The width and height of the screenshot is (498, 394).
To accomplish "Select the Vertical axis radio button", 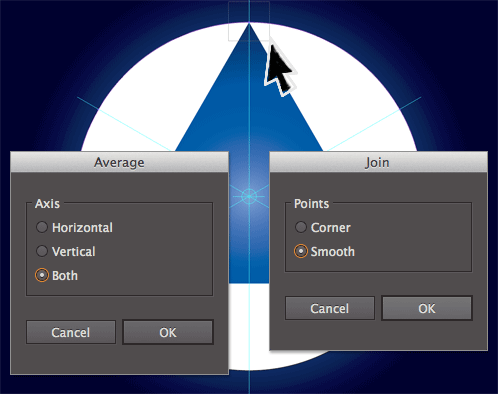I will coord(42,251).
